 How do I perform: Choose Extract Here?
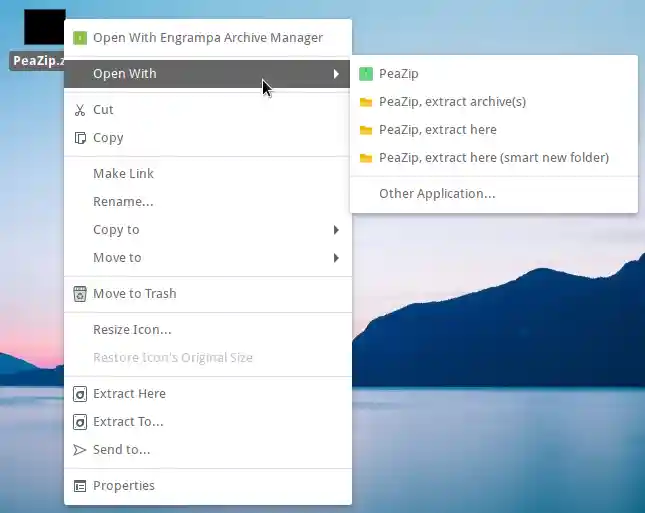click(208, 394)
